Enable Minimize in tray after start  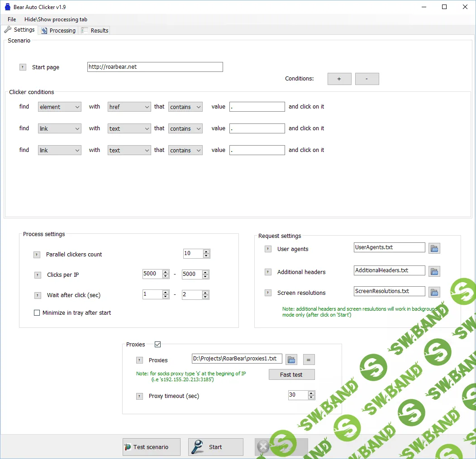point(37,313)
